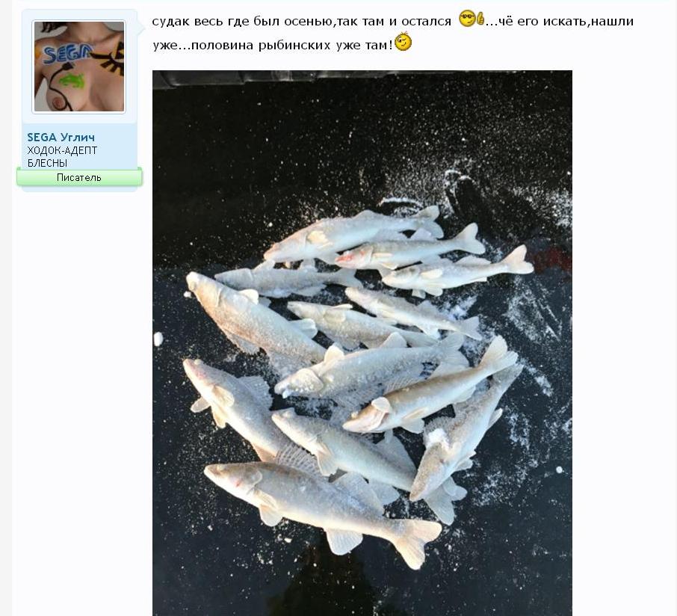The height and width of the screenshot is (616, 677).
Task: Click the word Углич in the username
Action: coord(78,138)
